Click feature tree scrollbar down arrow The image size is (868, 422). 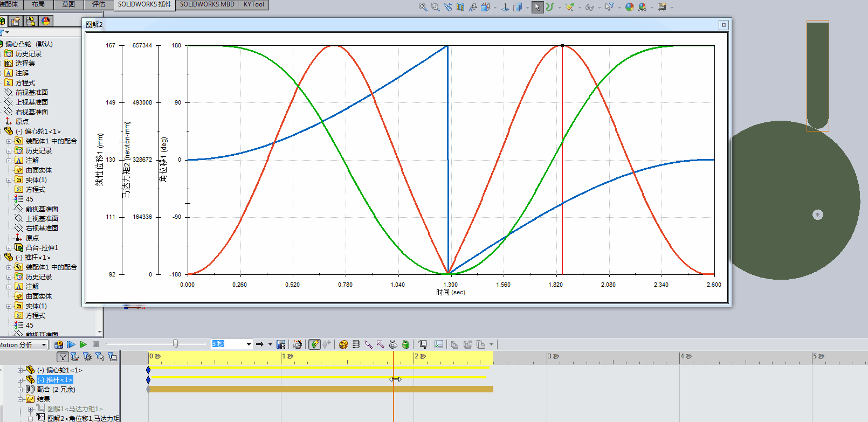[x=100, y=333]
